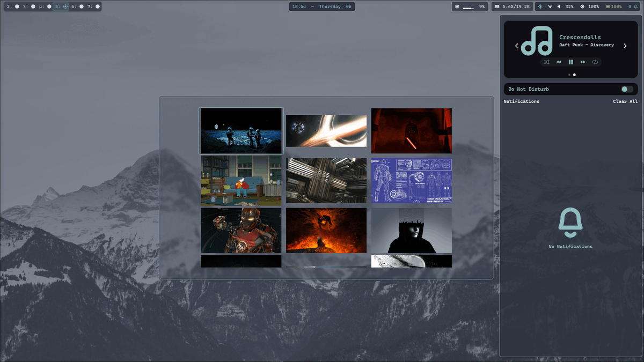
Task: Click the large No Notifications bell icon
Action: [x=570, y=223]
